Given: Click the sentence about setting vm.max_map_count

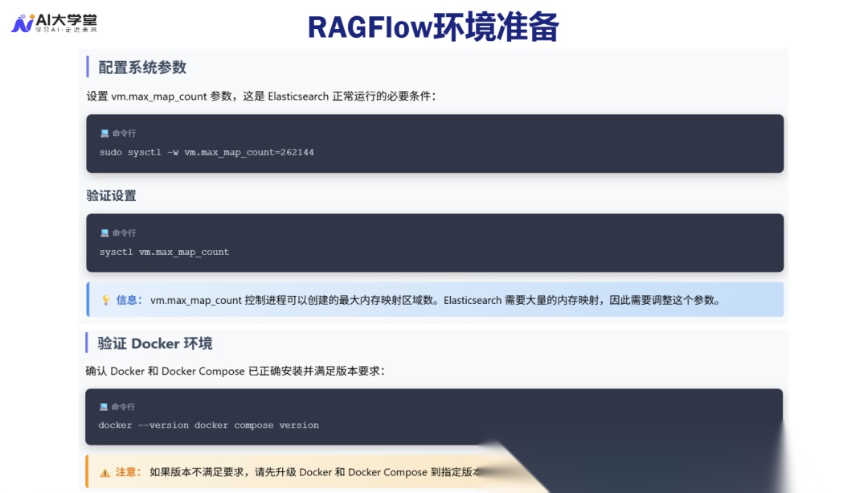Looking at the screenshot, I should point(260,97).
